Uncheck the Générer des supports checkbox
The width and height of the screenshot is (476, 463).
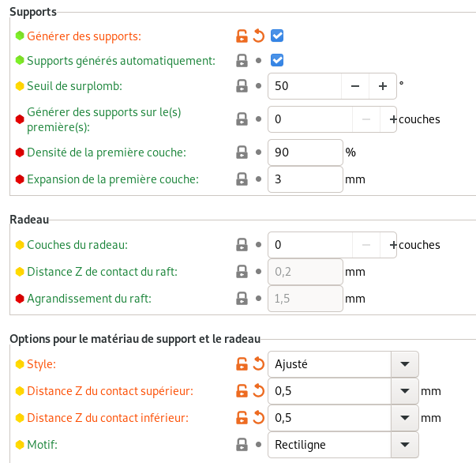click(x=277, y=36)
